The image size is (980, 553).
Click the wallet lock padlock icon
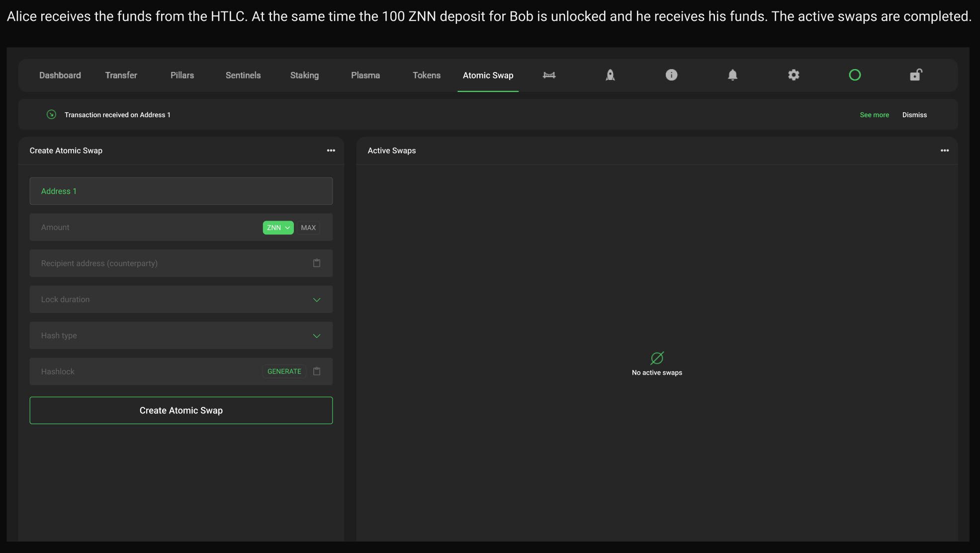(916, 75)
